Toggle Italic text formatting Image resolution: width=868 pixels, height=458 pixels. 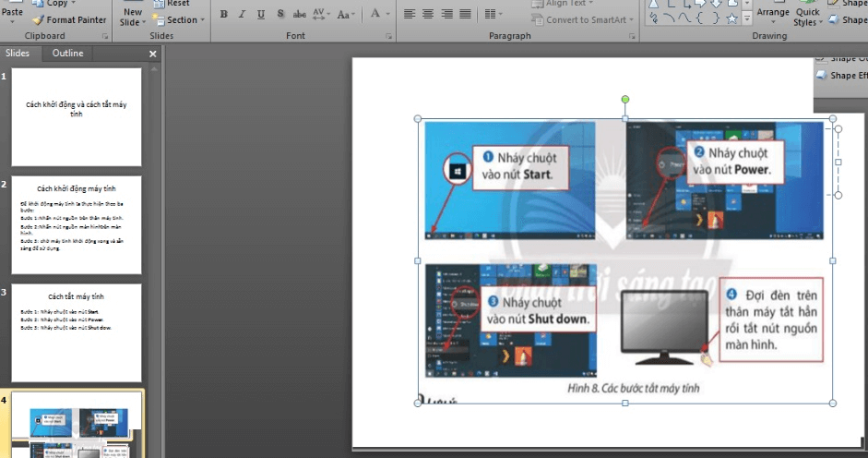[x=242, y=15]
